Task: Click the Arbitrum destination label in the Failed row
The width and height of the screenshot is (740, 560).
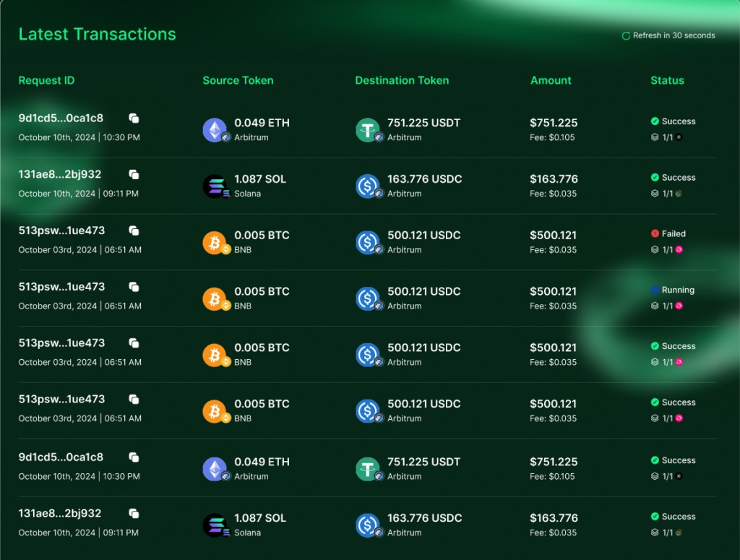Action: (405, 249)
